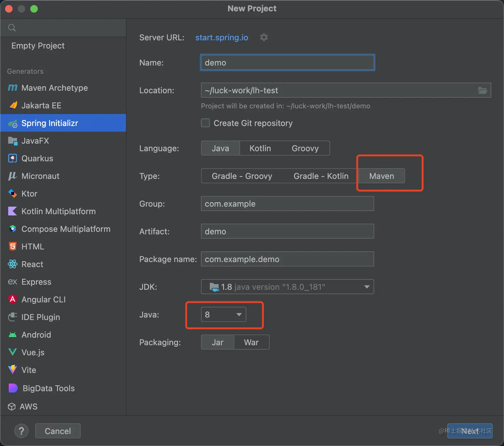The width and height of the screenshot is (504, 446).
Task: Select Groovy as the language
Action: [305, 148]
